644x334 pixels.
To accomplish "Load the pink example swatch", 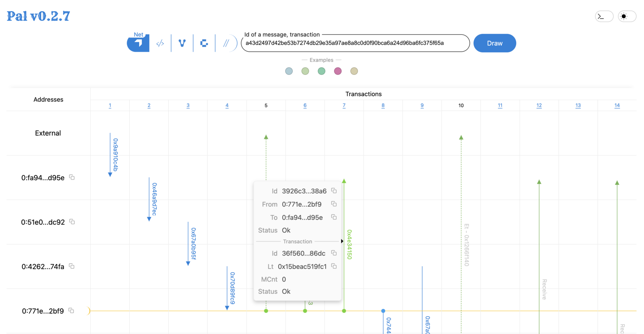I will pyautogui.click(x=338, y=71).
